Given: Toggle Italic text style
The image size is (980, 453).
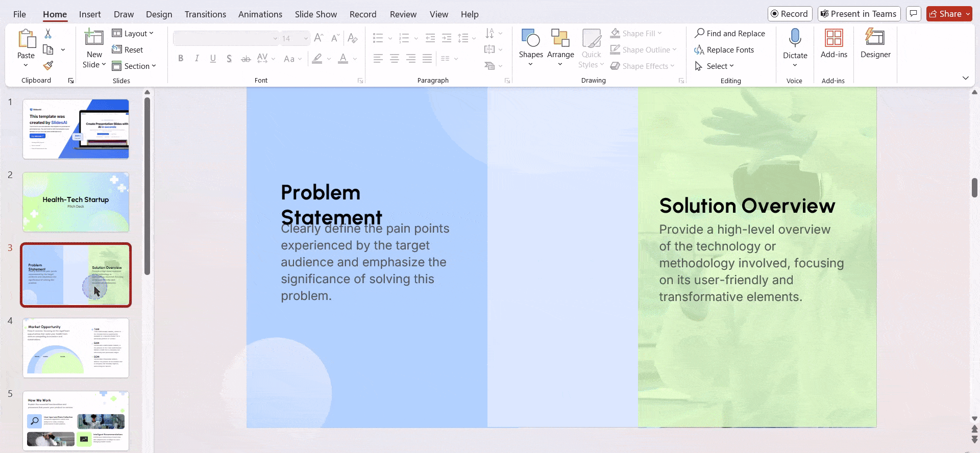Looking at the screenshot, I should pyautogui.click(x=197, y=59).
